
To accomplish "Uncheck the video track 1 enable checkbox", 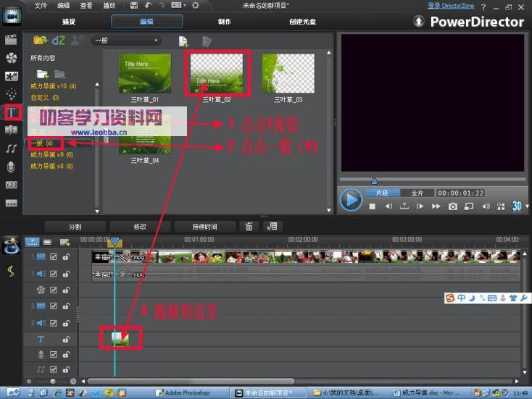I will click(53, 256).
